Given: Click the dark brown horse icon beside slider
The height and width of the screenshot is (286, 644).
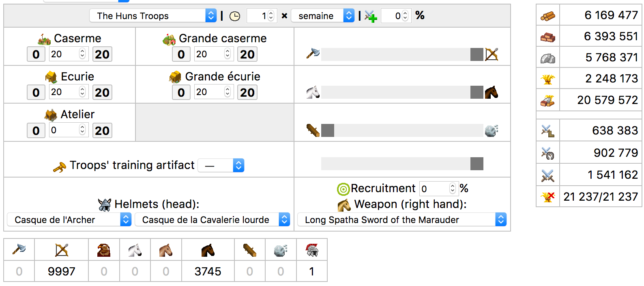Looking at the screenshot, I should pos(492,92).
